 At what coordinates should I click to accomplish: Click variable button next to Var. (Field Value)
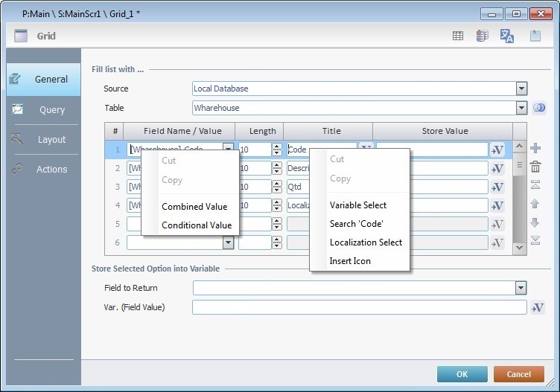tap(538, 307)
